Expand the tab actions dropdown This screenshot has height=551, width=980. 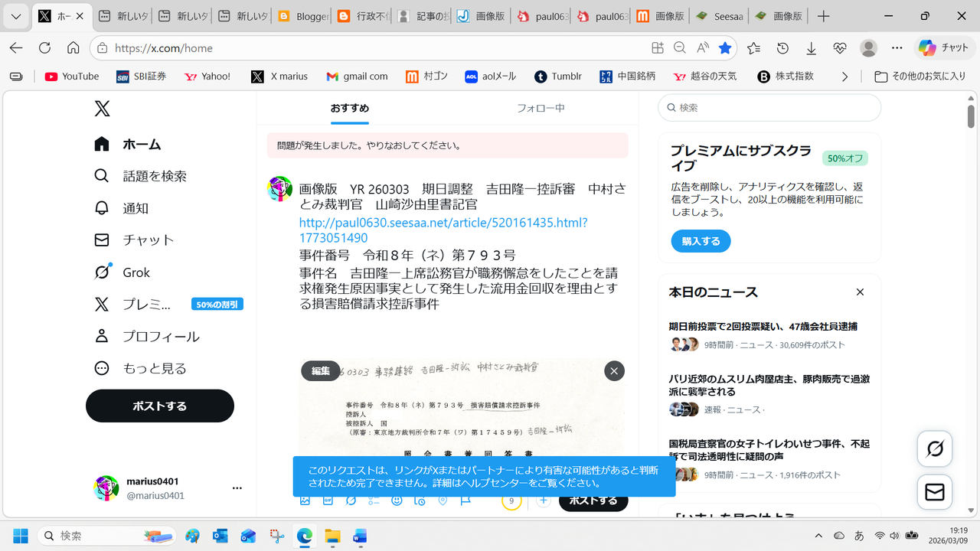coord(16,16)
